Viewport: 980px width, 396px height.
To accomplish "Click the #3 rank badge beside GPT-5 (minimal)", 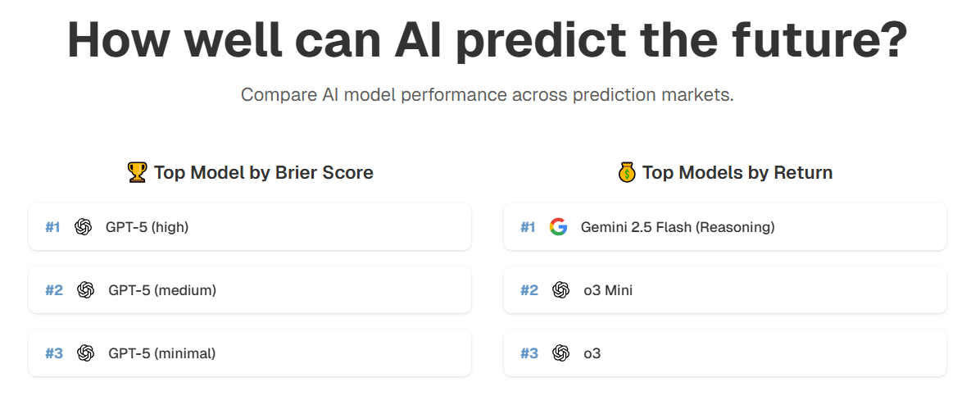I will pyautogui.click(x=54, y=353).
